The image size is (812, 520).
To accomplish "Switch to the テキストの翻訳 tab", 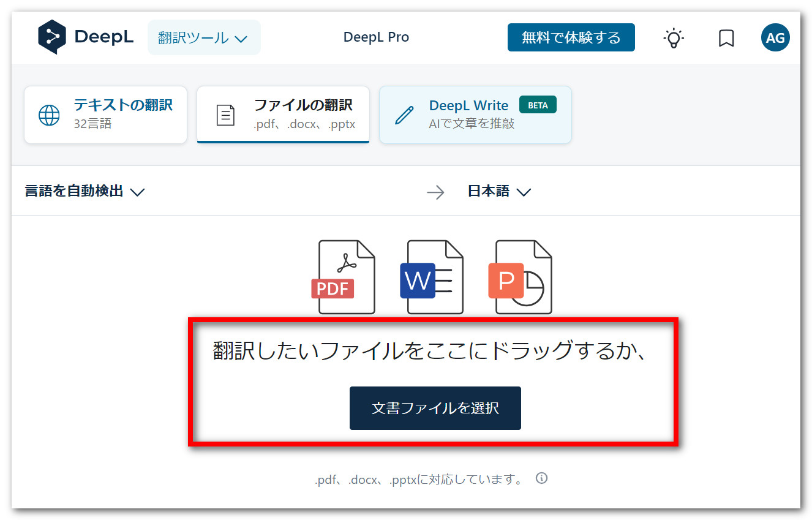I will (x=105, y=115).
